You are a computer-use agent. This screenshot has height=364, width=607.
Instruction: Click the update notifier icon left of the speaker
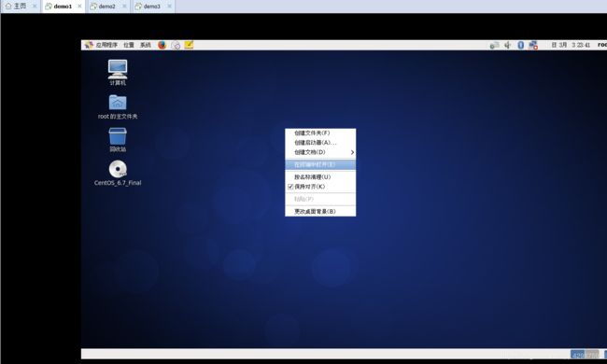(494, 45)
